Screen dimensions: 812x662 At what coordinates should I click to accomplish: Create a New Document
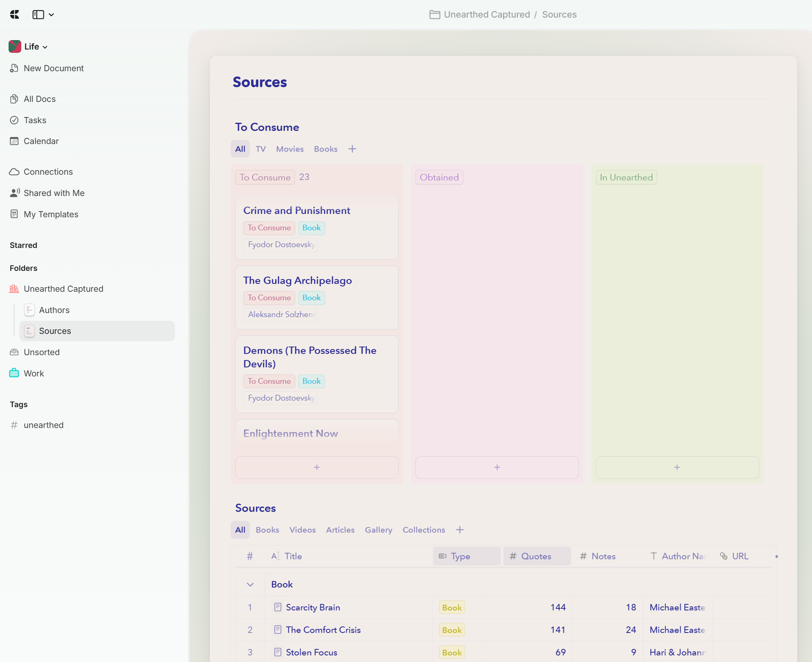[54, 68]
